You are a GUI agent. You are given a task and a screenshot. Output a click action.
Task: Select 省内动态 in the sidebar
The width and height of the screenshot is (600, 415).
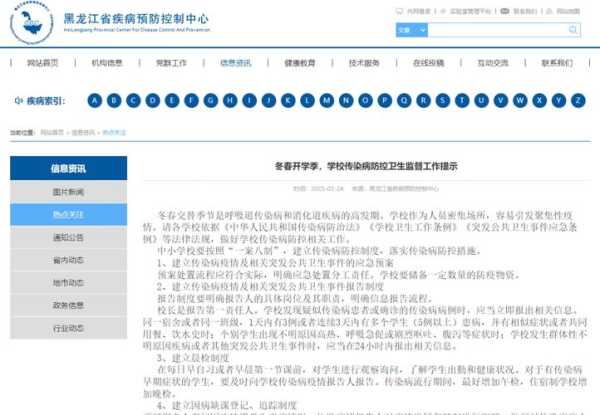point(68,260)
